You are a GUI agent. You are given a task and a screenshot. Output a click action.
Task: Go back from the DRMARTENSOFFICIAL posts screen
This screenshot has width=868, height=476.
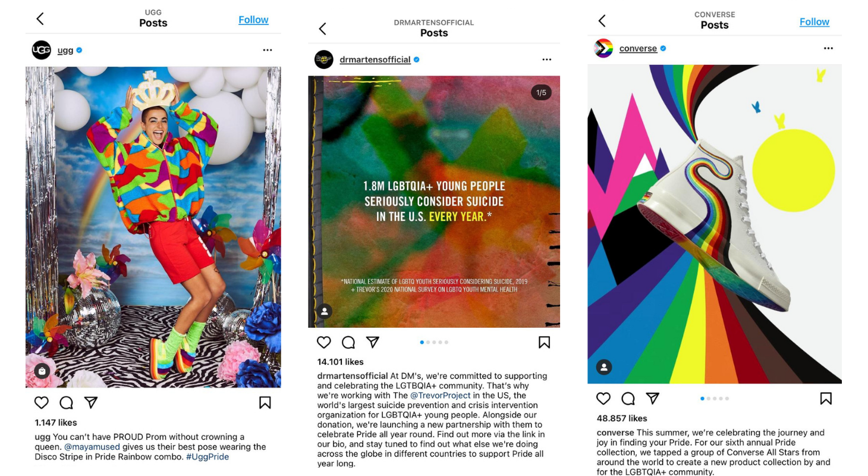(x=323, y=29)
